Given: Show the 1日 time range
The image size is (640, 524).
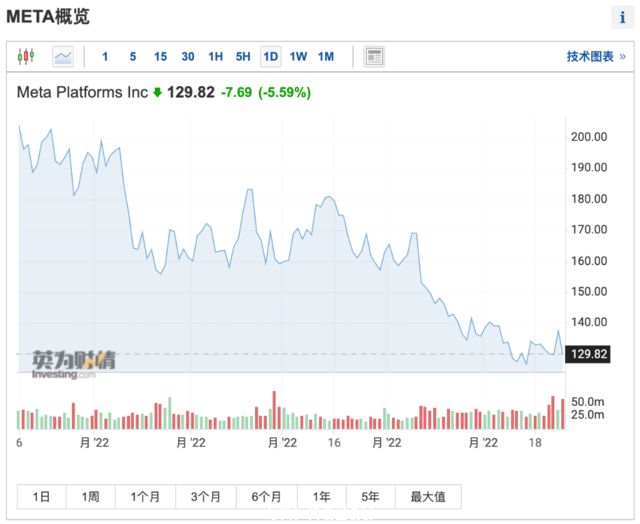Looking at the screenshot, I should tap(41, 497).
